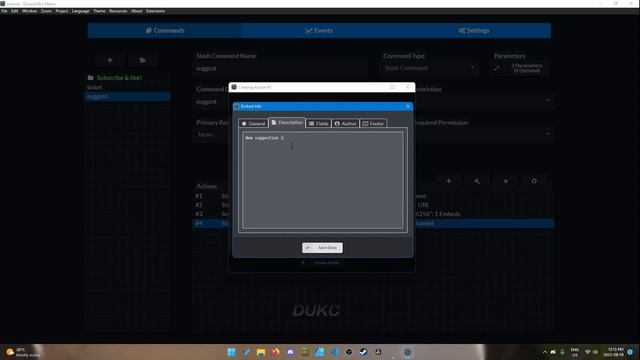Select the 'suggest' command in sidebar
Screen dimensions: 640x360
tap(127, 96)
